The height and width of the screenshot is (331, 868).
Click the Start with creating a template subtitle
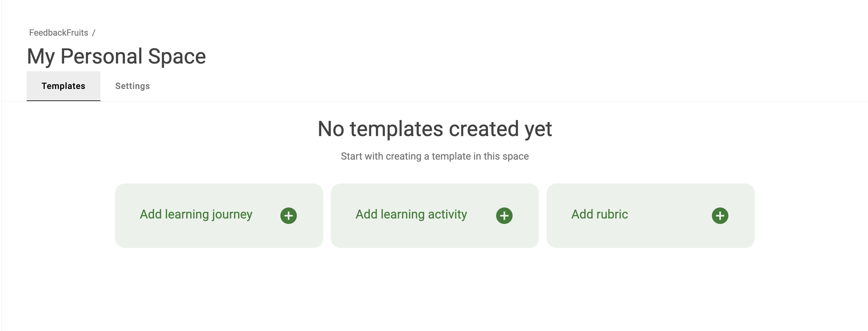click(x=435, y=156)
